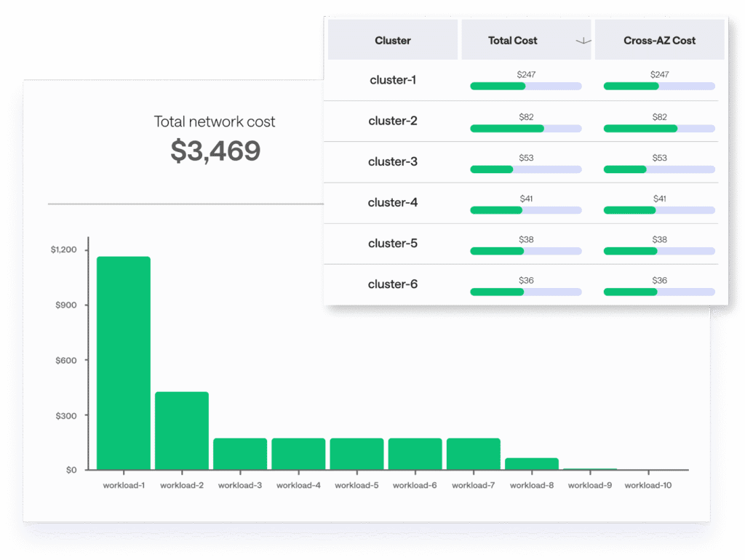Pick the workload-5 bar in the chart
This screenshot has width=745, height=560.
pyautogui.click(x=356, y=454)
